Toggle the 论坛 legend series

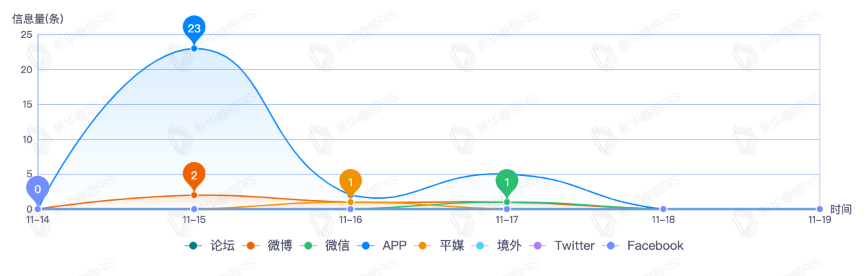[x=210, y=246]
